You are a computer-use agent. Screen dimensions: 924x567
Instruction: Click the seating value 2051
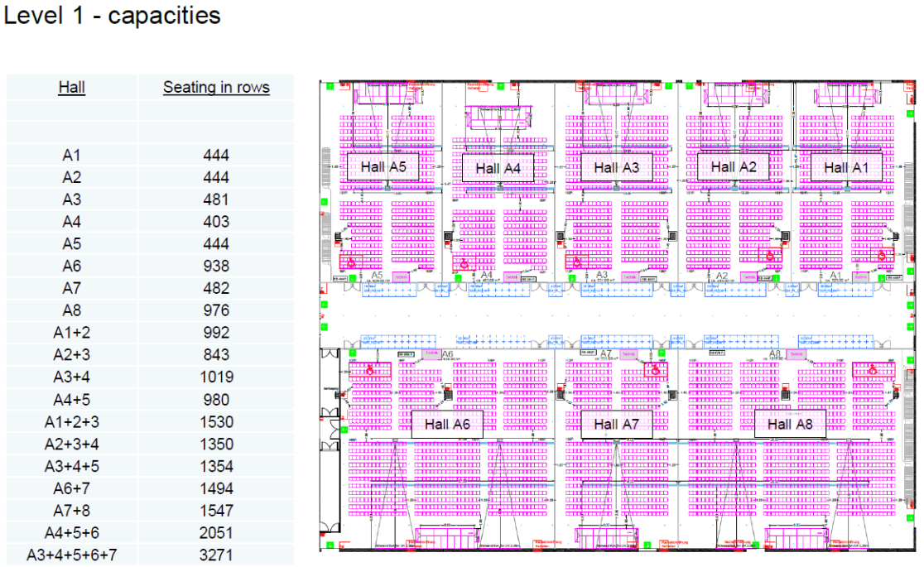click(x=216, y=533)
